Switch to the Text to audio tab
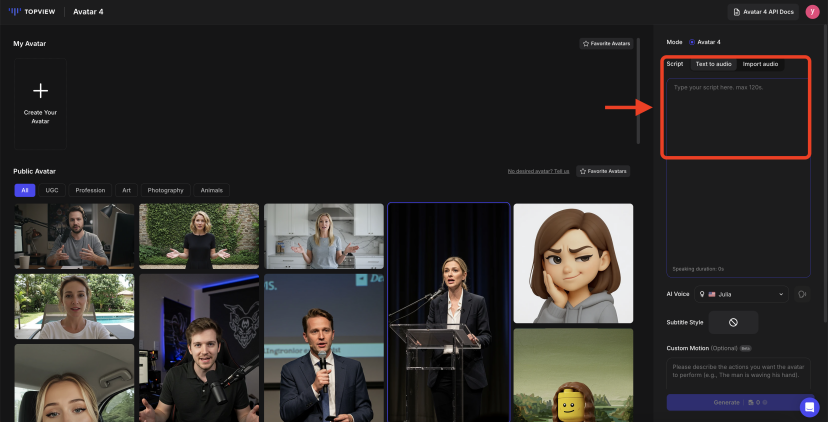The image size is (828, 422). pyautogui.click(x=713, y=64)
